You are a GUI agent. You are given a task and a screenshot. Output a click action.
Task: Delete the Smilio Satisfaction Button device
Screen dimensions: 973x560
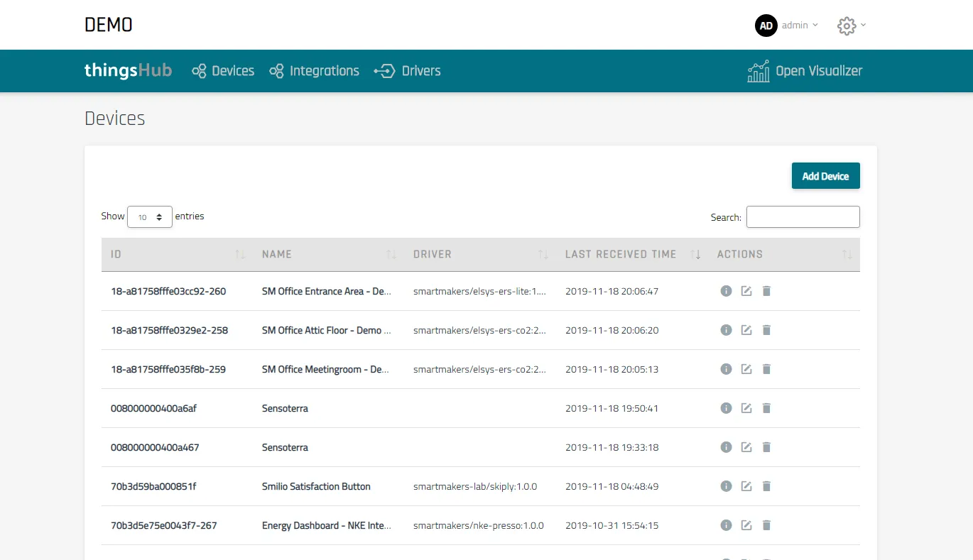[x=766, y=486]
